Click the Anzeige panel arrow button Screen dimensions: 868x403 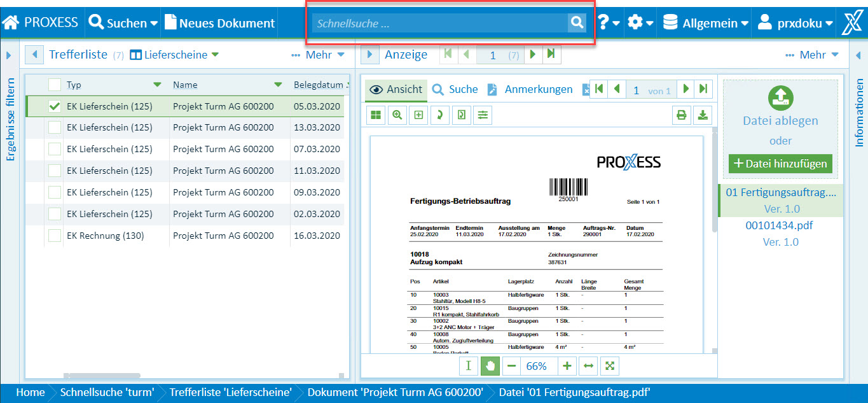point(370,55)
